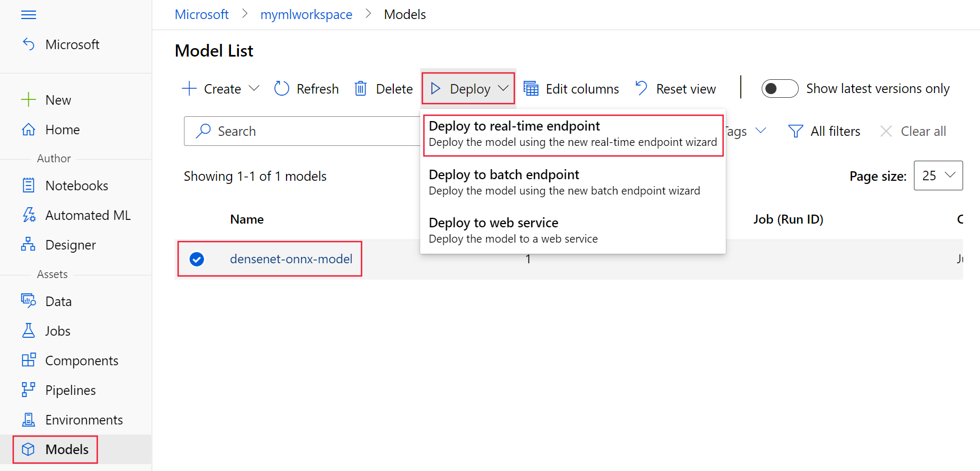Open the Pipelines page
Viewport: 980px width, 471px height.
[70, 390]
